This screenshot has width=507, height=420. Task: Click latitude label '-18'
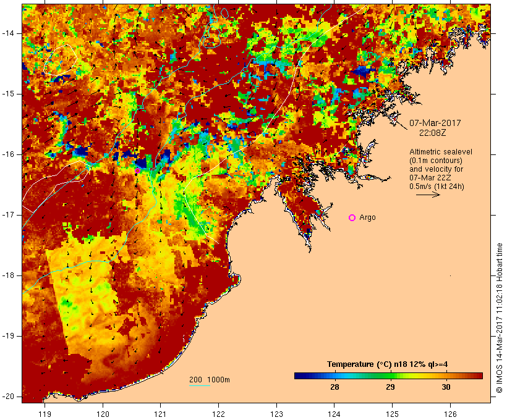tap(8, 275)
